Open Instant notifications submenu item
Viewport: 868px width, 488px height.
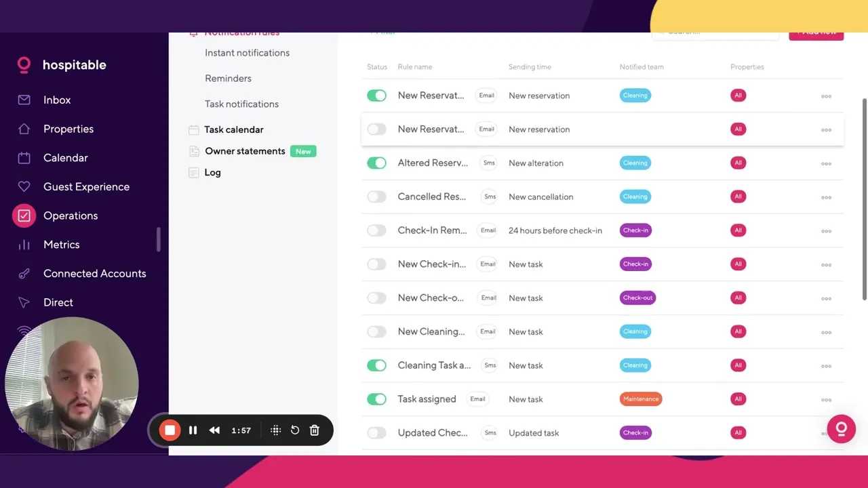(247, 53)
